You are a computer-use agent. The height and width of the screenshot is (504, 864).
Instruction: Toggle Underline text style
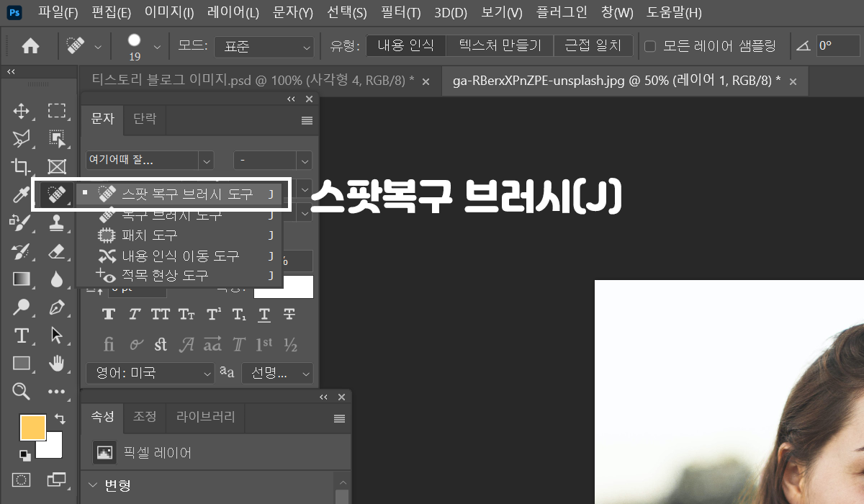pos(264,314)
